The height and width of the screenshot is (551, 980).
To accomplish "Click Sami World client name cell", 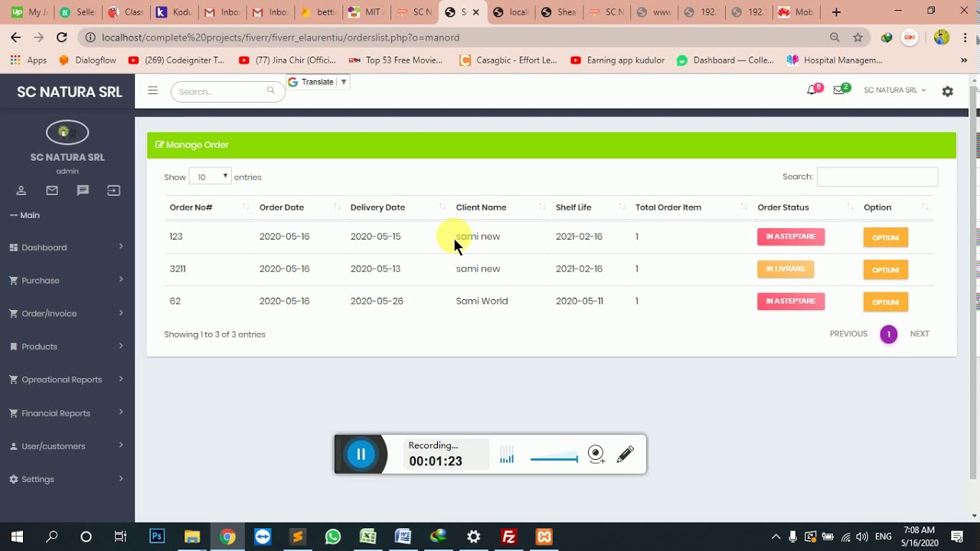I will pyautogui.click(x=482, y=301).
